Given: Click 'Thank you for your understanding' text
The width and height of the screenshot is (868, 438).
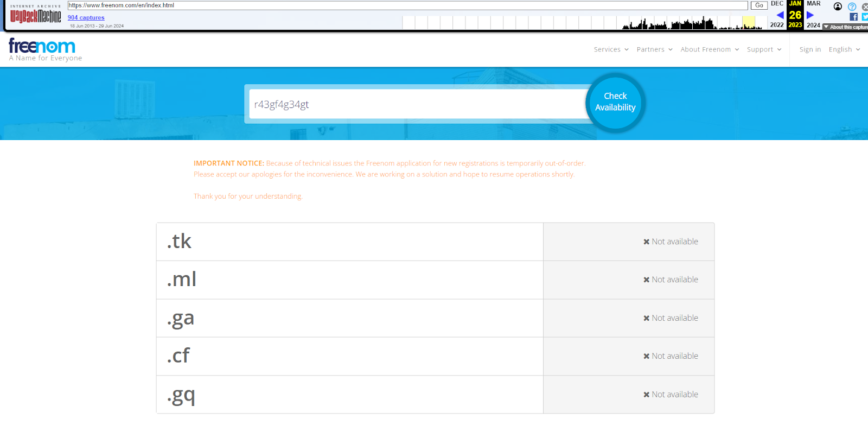Looking at the screenshot, I should click(x=248, y=196).
